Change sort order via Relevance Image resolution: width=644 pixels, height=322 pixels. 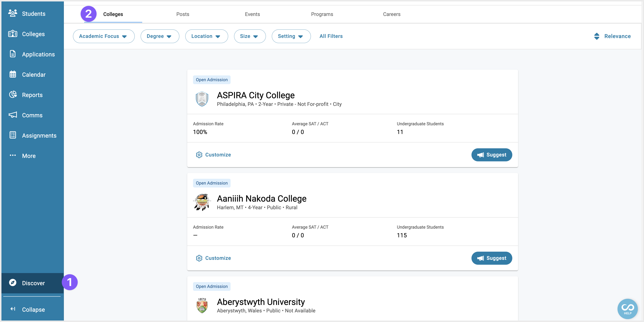coord(612,36)
